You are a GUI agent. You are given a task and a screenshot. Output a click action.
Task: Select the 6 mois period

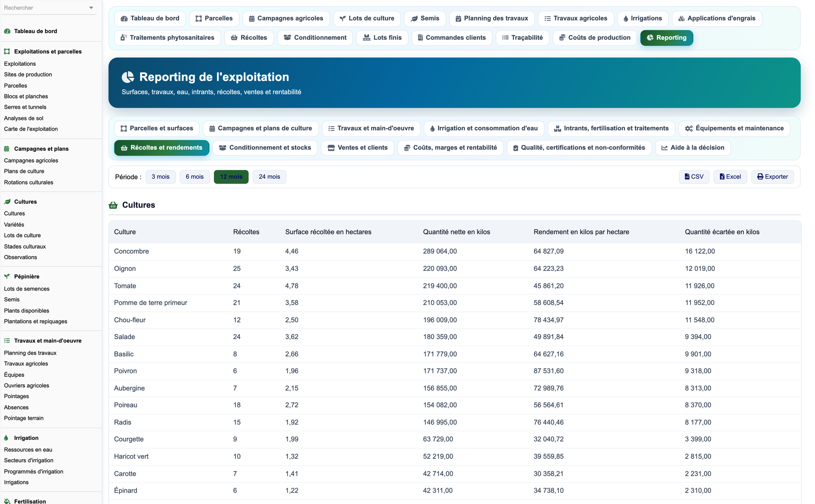point(195,177)
